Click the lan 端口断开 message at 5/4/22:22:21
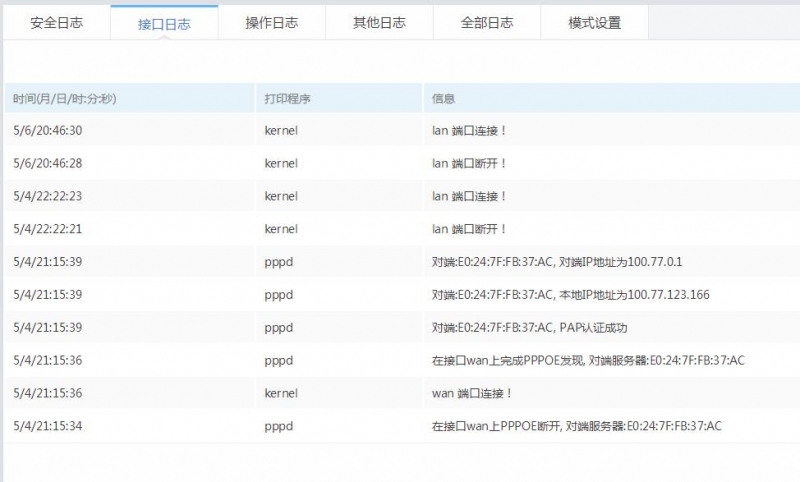800x482 pixels. coord(469,229)
